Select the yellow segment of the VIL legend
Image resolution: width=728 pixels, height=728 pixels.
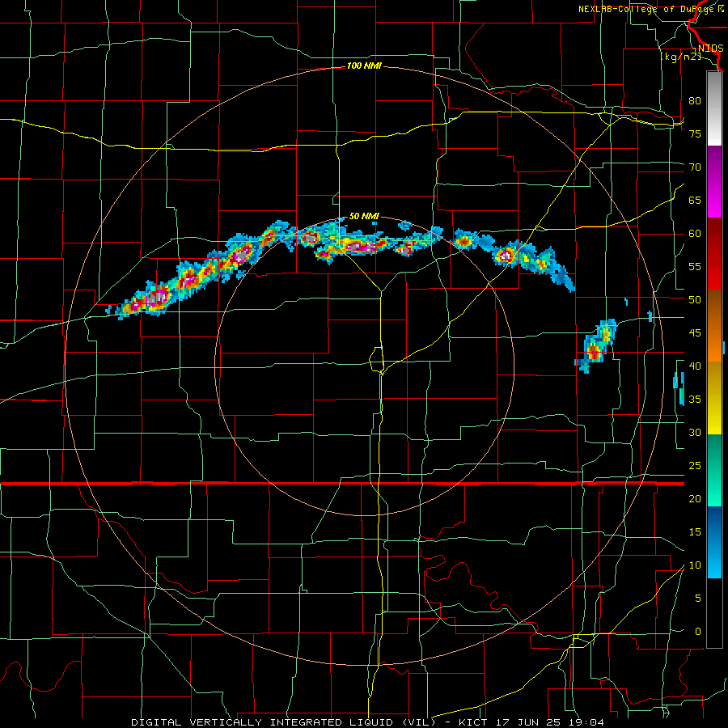click(714, 398)
